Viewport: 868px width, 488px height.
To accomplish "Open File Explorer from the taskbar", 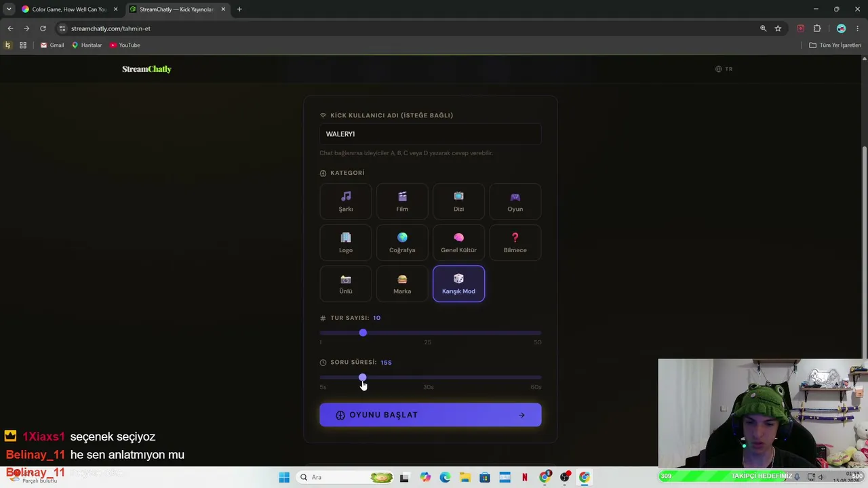I will 465,477.
